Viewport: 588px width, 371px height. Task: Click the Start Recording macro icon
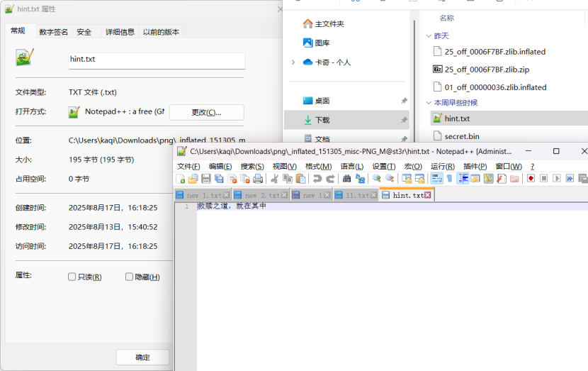click(531, 179)
